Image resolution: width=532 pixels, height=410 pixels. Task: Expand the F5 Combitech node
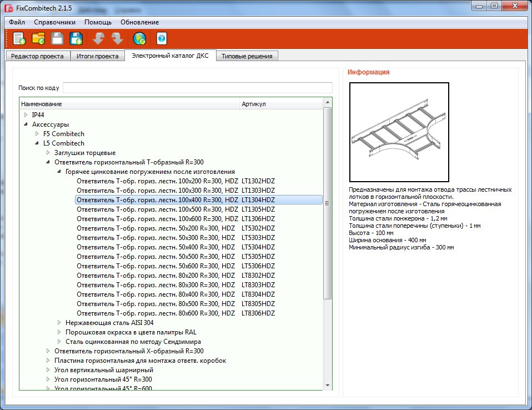37,134
